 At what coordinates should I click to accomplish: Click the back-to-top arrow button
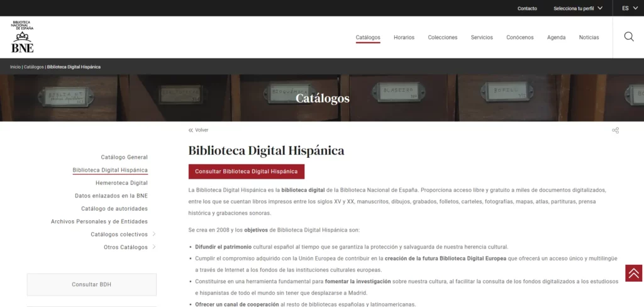click(634, 273)
